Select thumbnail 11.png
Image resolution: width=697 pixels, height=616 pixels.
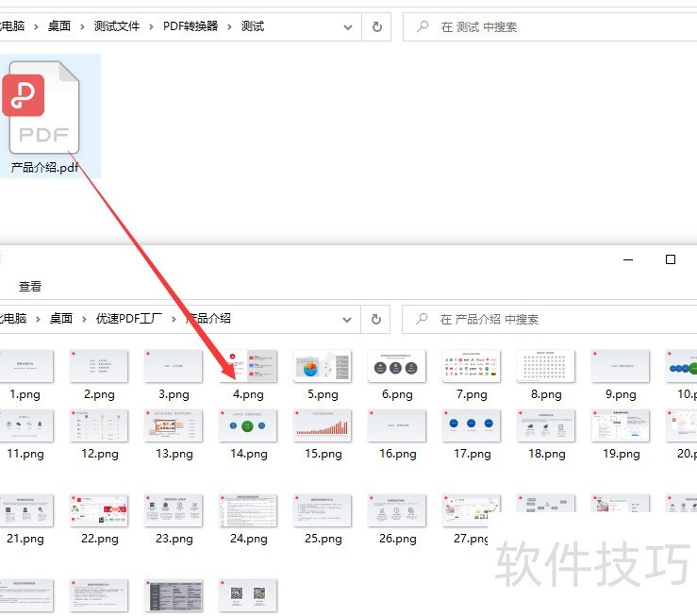(25, 425)
